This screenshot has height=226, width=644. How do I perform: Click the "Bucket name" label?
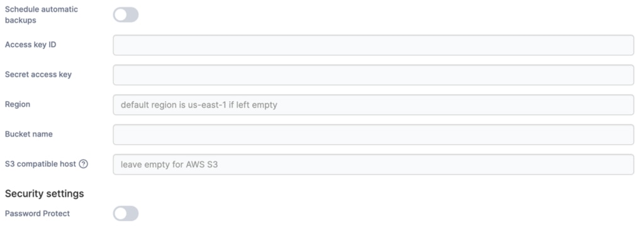(x=29, y=134)
